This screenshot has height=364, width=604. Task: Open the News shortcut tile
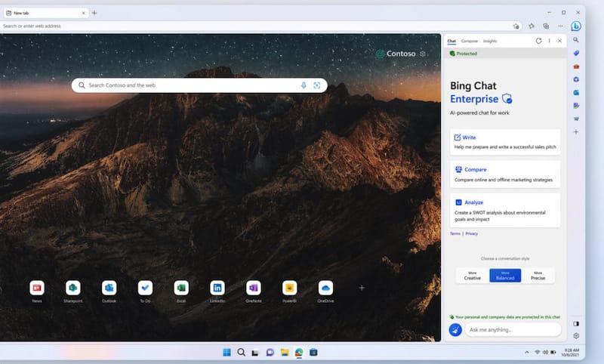(x=37, y=288)
